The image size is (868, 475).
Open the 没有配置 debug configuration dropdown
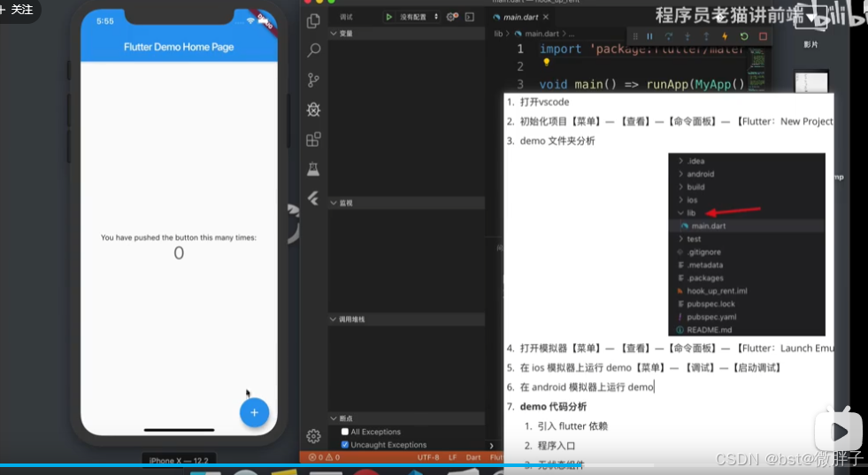pos(419,17)
